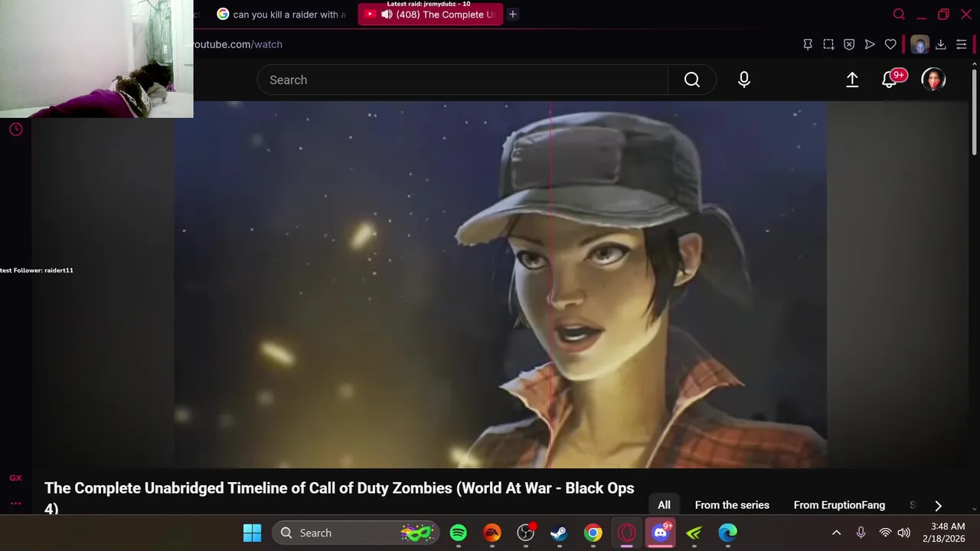Viewport: 980px width, 551px height.
Task: Open history clock icon in Opera sidebar
Action: click(15, 129)
